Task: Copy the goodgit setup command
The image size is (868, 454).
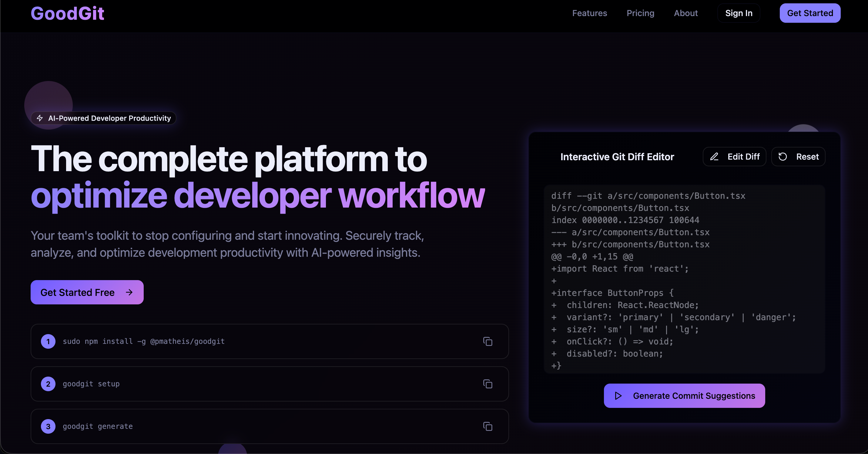Action: [488, 384]
